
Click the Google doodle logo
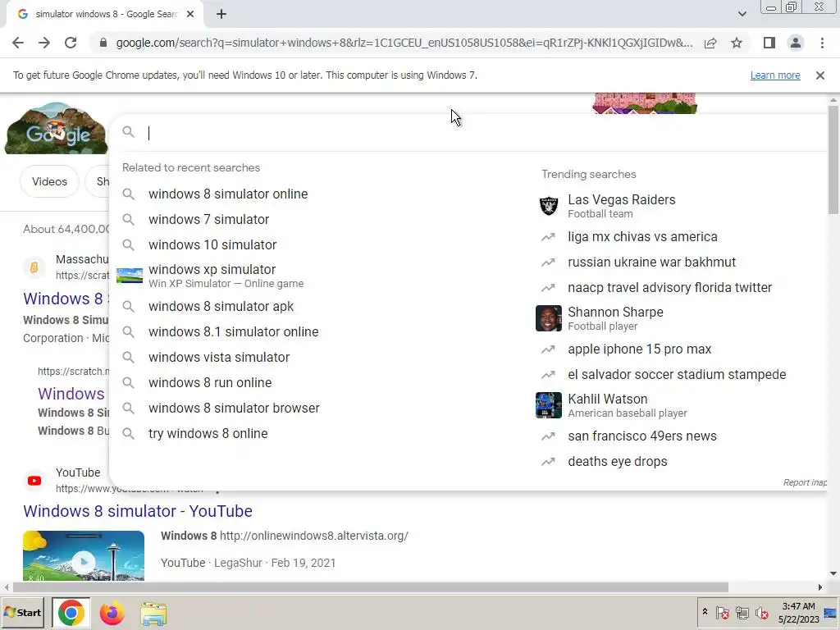56,128
